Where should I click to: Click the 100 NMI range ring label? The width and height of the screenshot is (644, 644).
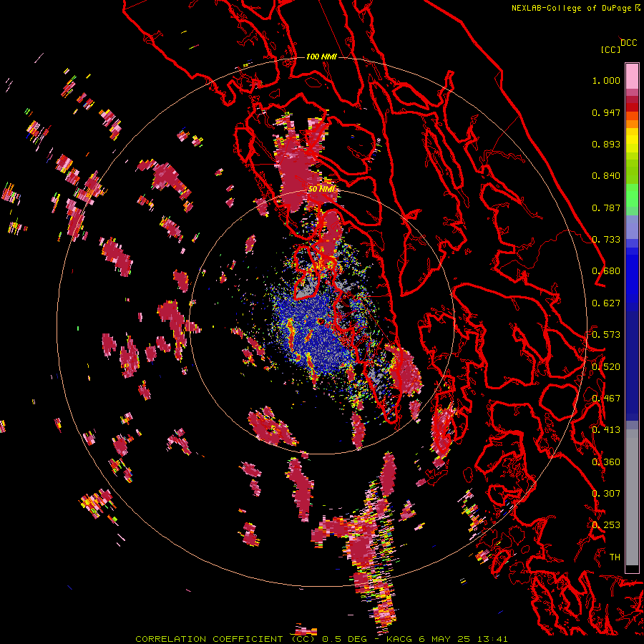tap(321, 57)
